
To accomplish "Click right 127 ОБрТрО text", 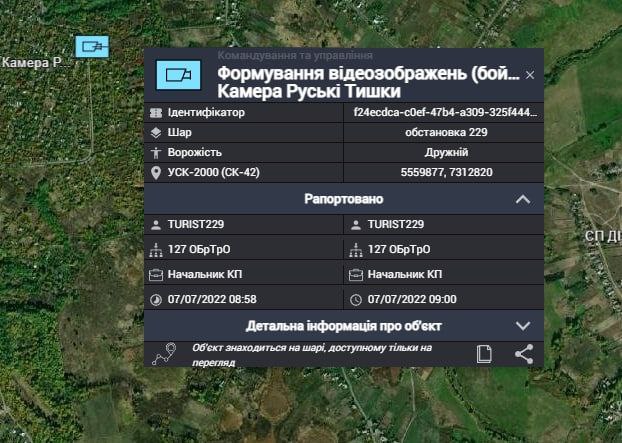I will (399, 249).
